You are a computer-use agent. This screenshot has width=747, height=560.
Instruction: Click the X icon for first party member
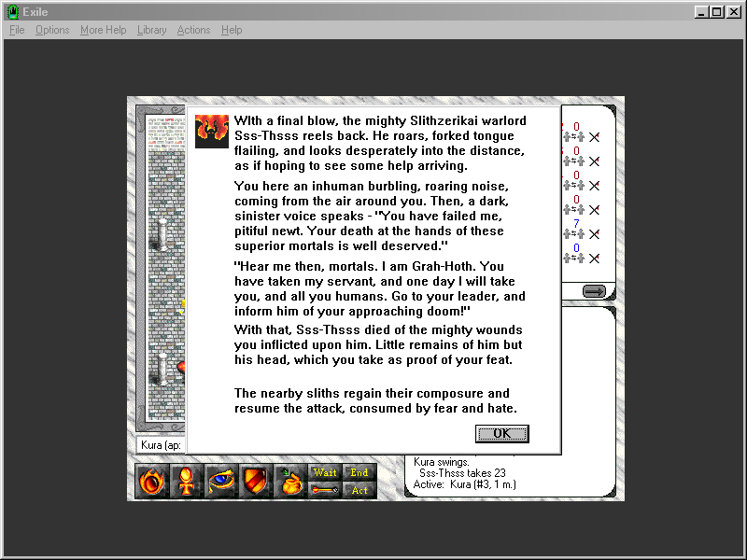(594, 137)
